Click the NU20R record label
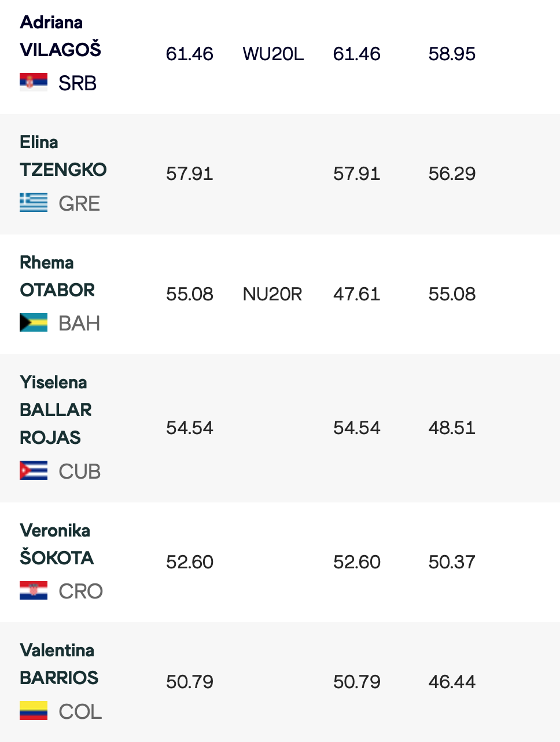 pyautogui.click(x=272, y=294)
